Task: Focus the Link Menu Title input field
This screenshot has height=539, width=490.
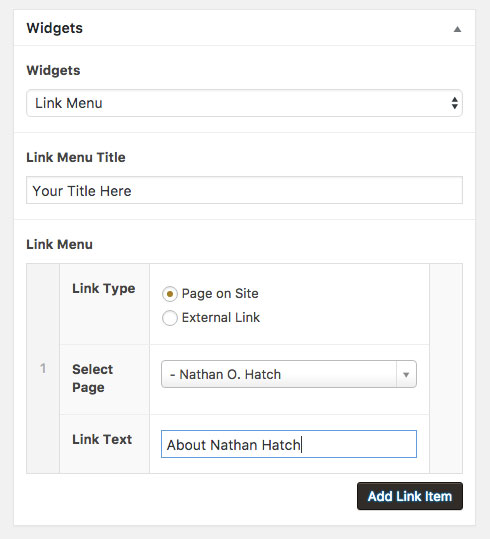Action: pos(244,190)
